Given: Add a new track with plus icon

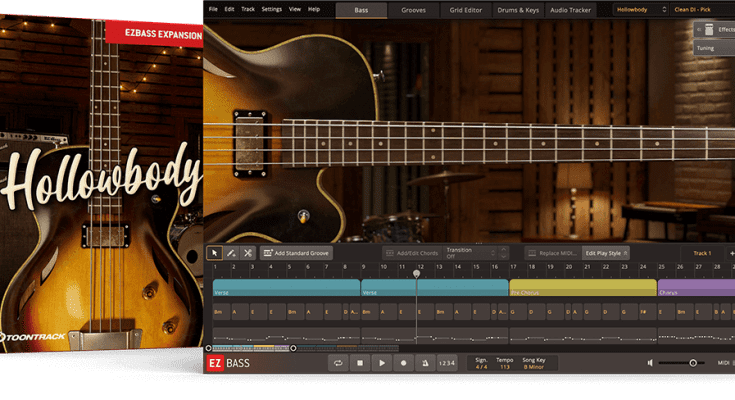Looking at the screenshot, I should pyautogui.click(x=726, y=254).
